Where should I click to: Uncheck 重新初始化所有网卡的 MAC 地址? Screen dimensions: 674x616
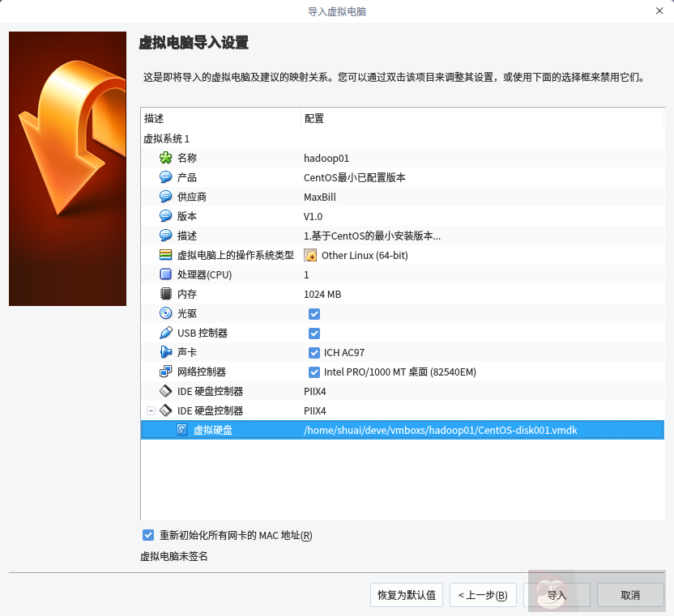[148, 535]
